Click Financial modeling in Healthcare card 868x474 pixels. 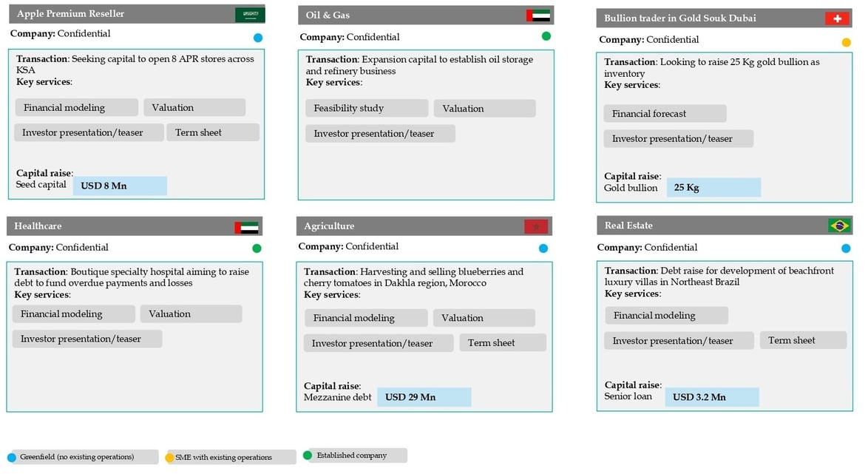[74, 314]
